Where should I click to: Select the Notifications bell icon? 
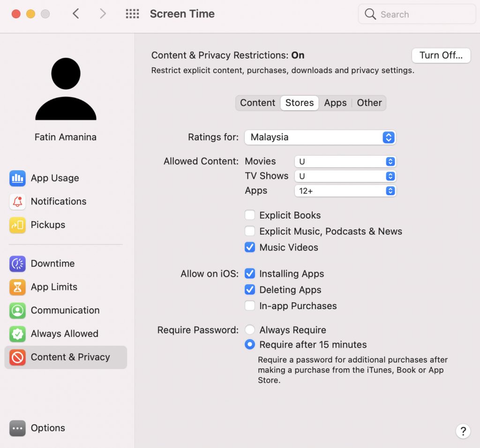17,202
